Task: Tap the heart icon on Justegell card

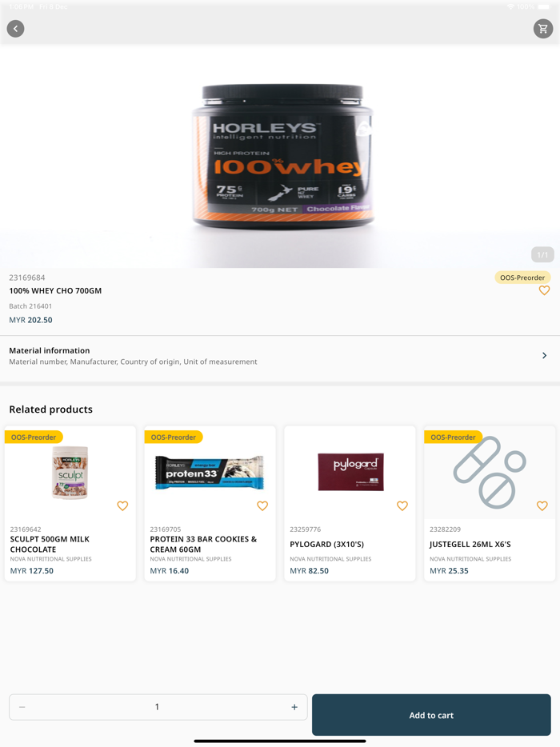Action: (542, 505)
